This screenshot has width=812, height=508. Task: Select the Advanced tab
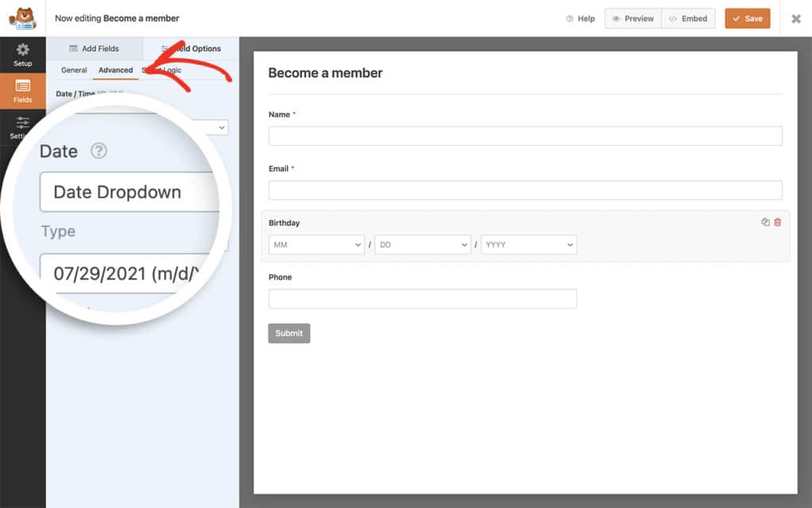pos(116,70)
